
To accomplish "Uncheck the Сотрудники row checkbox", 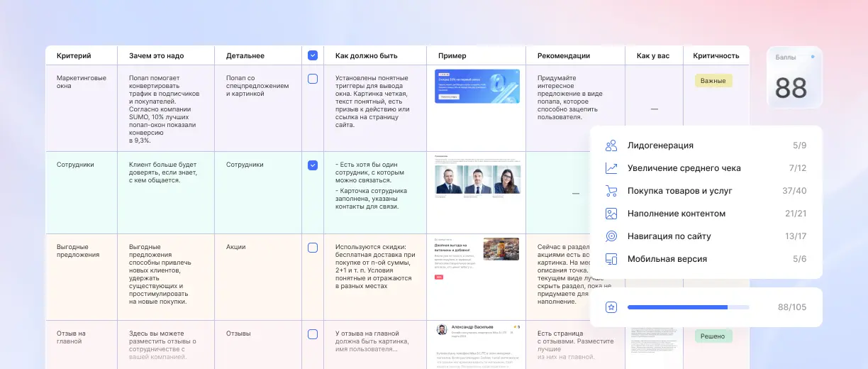I will (313, 165).
